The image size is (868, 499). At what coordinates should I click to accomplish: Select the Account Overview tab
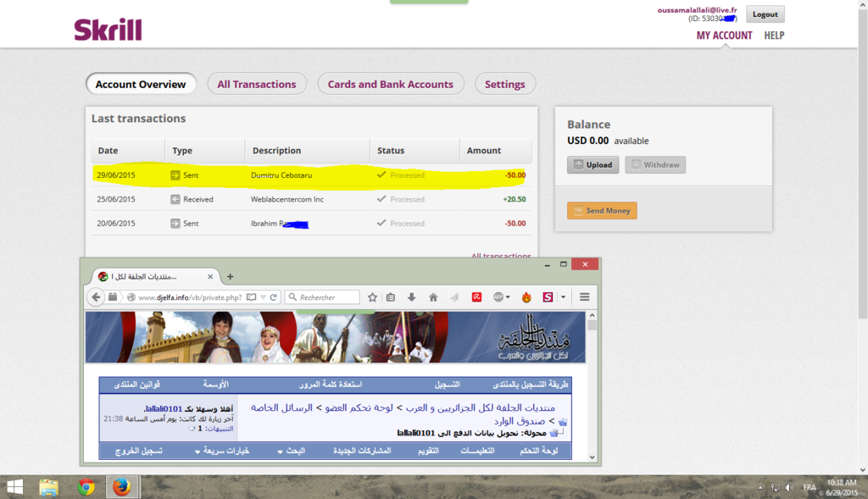(141, 84)
